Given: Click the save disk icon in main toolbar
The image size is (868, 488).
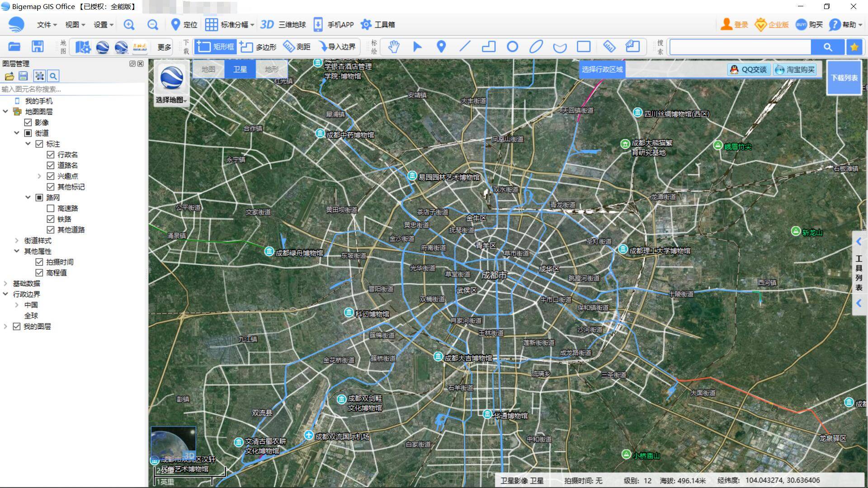Looking at the screenshot, I should [38, 47].
